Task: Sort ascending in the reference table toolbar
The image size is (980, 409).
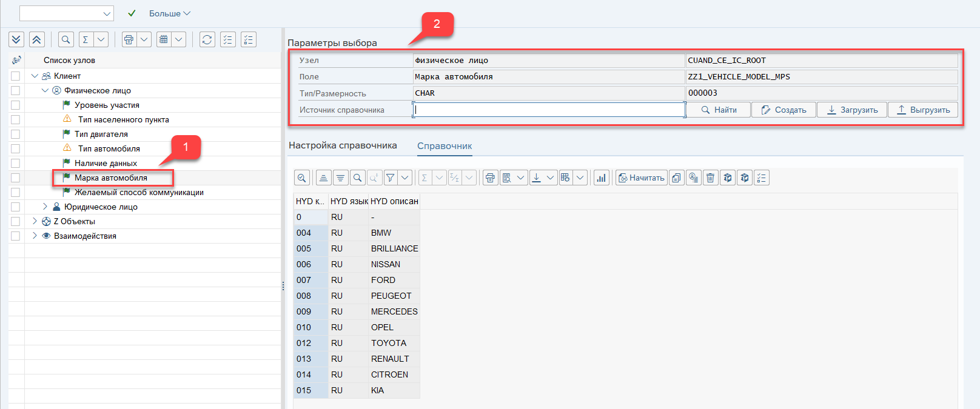Action: (323, 178)
